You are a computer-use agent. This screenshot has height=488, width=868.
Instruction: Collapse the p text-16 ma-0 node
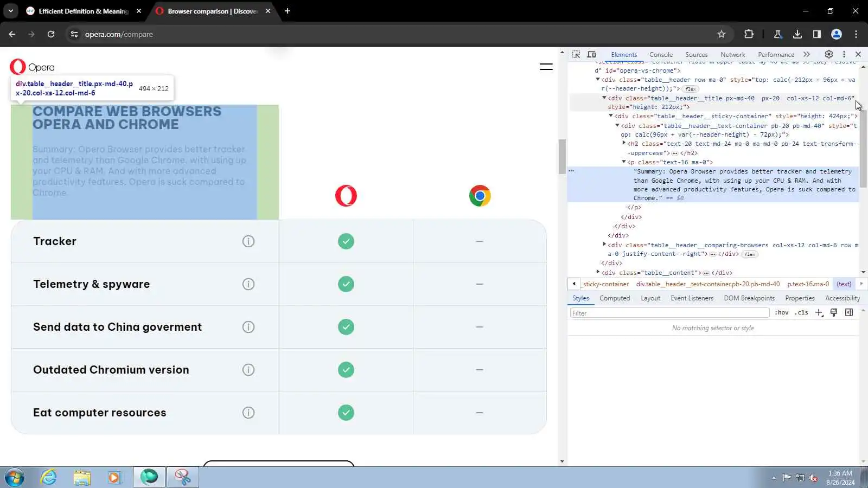coord(624,162)
